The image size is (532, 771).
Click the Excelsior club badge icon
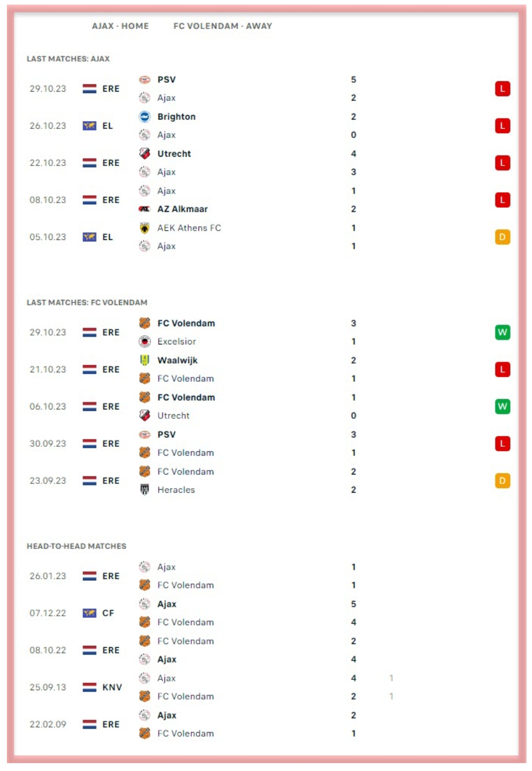(144, 341)
